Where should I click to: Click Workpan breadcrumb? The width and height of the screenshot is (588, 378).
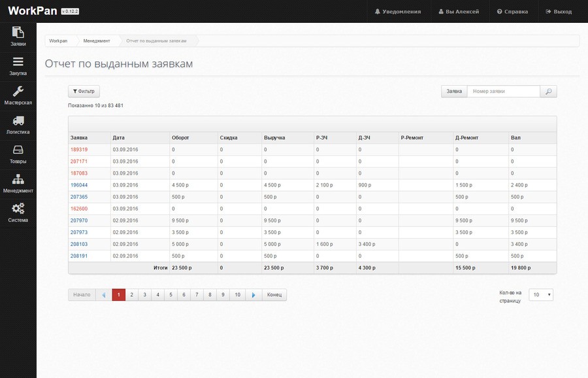[58, 41]
